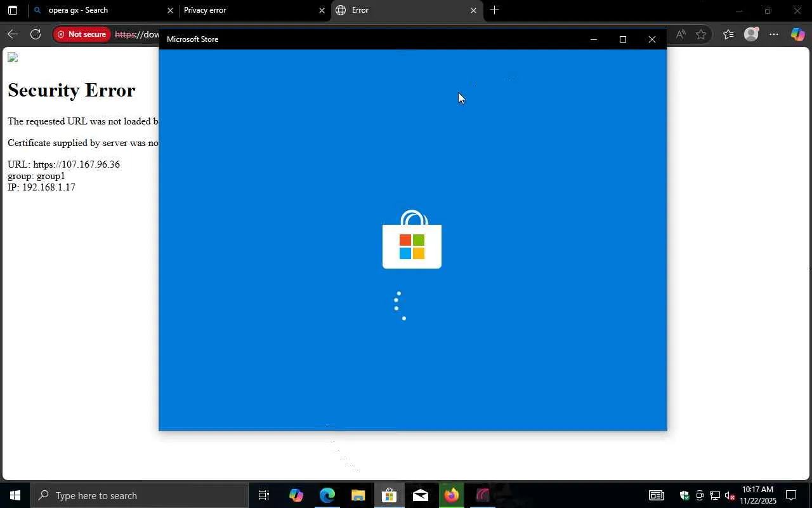812x508 pixels.
Task: Close the "Privacy error" tab
Action: (322, 10)
